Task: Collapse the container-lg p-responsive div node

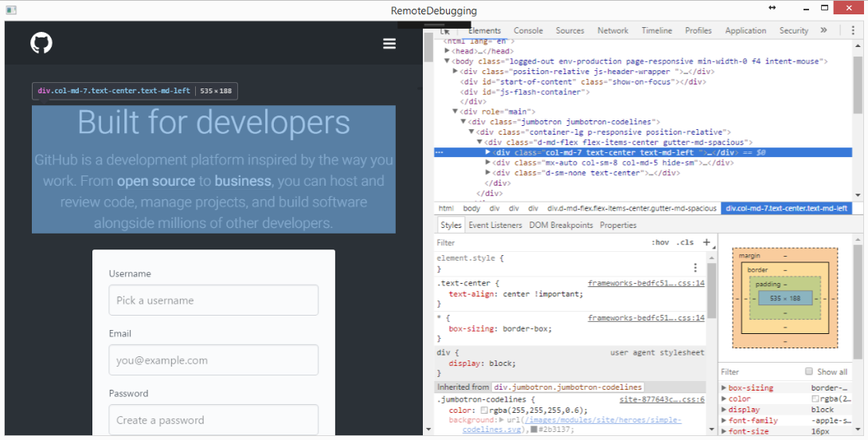Action: click(x=471, y=132)
